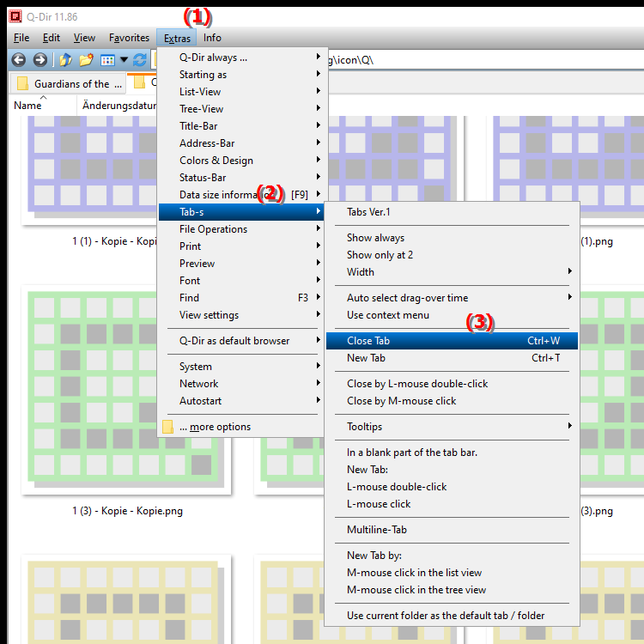
Task: Expand the Address-Bar submenu
Action: point(241,143)
